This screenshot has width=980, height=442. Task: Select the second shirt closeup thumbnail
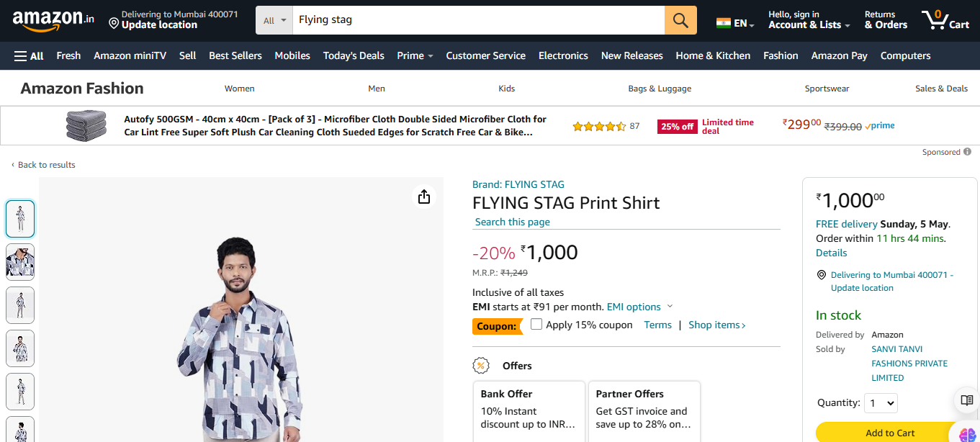pos(20,262)
